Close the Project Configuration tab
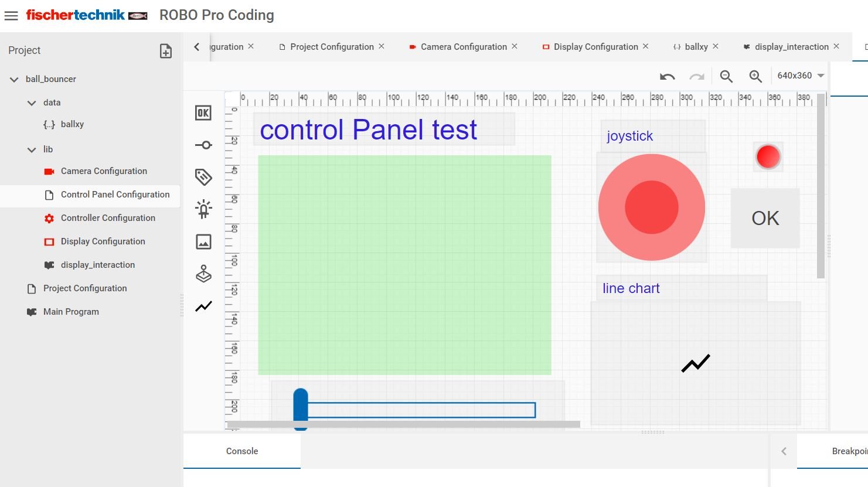The width and height of the screenshot is (868, 487). [382, 46]
